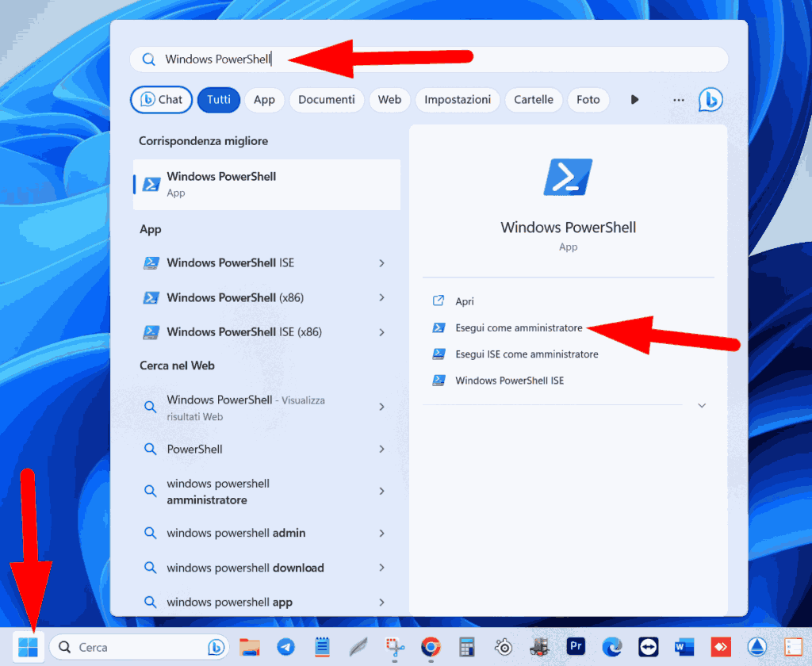
Task: Expand more actions with the down chevron
Action: pos(702,405)
